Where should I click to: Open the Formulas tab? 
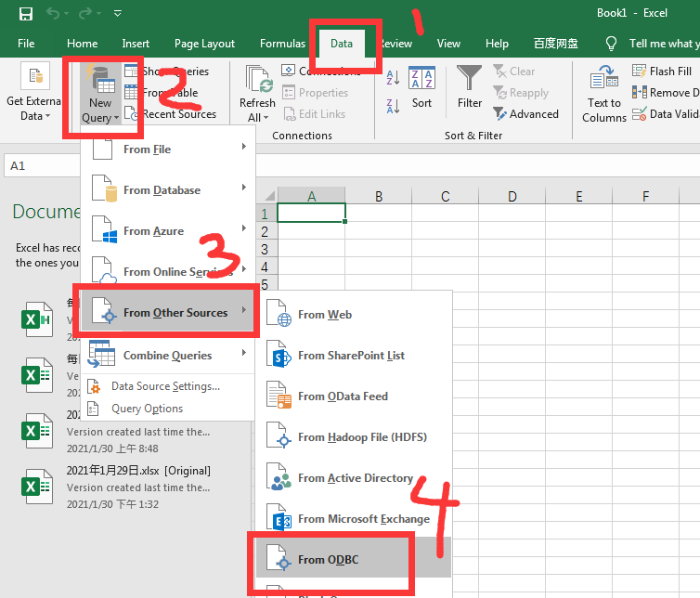tap(282, 44)
